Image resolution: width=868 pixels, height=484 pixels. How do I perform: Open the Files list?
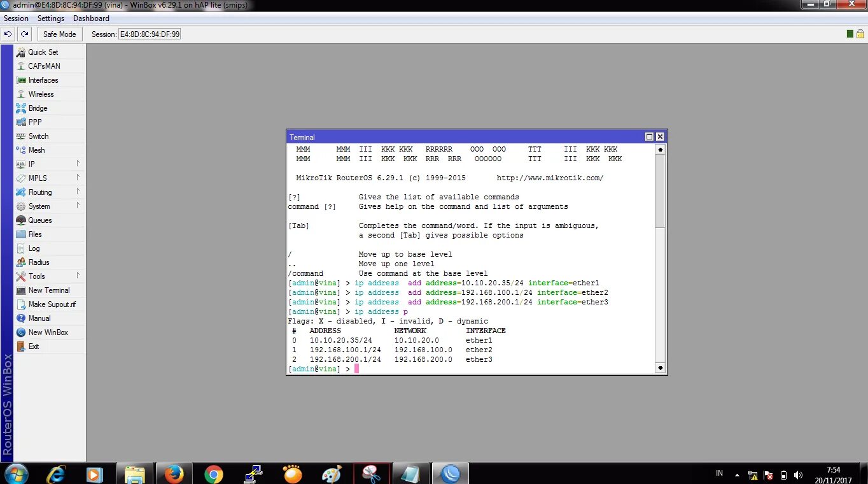pyautogui.click(x=49, y=234)
